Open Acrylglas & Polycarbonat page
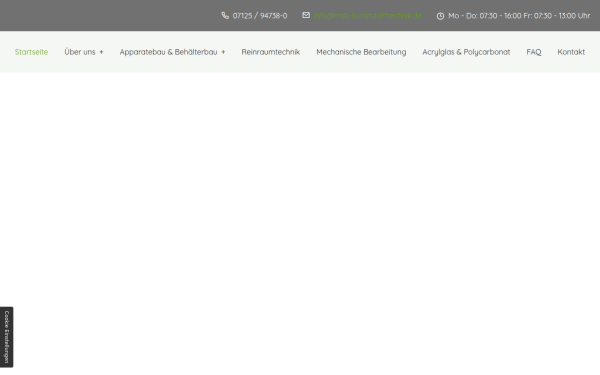Viewport: 600px width, 375px height. 466,52
